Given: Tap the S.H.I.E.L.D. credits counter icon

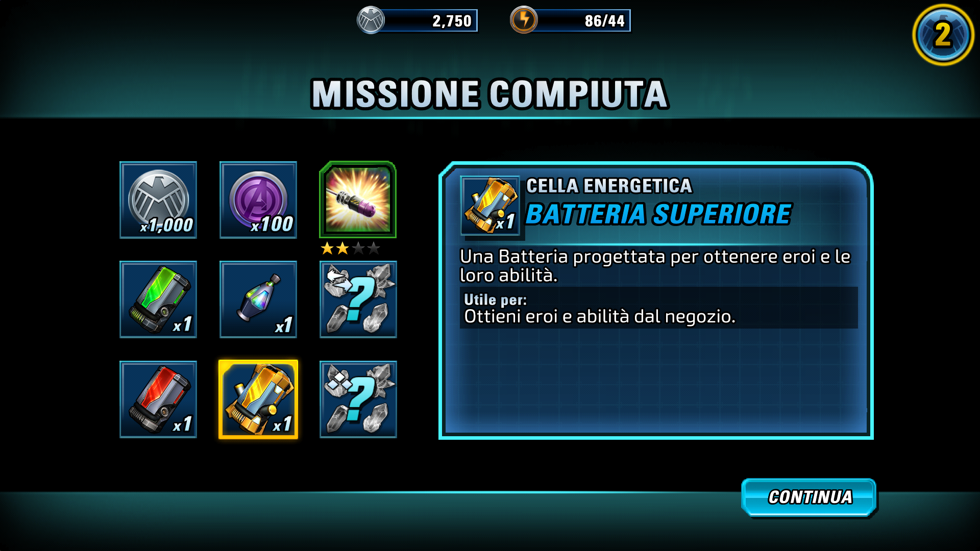Looking at the screenshot, I should (371, 20).
